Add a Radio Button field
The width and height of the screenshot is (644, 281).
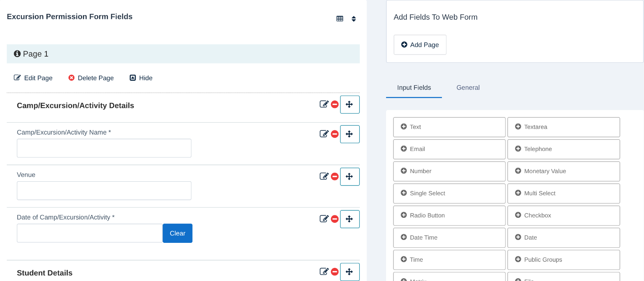coord(449,216)
